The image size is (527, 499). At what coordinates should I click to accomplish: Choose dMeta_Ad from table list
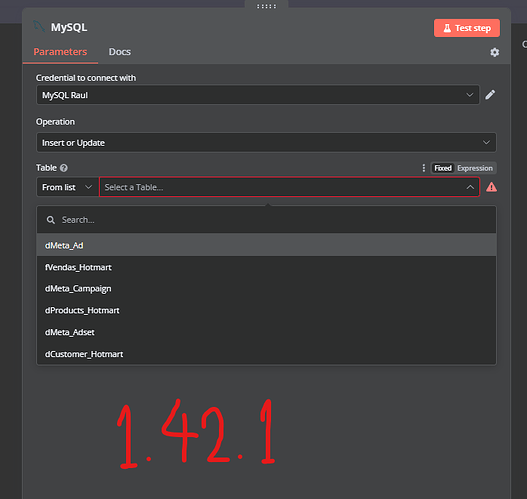[x=266, y=245]
